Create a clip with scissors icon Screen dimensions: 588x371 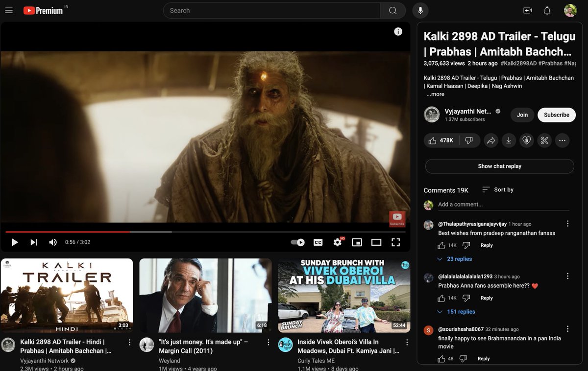pyautogui.click(x=544, y=140)
